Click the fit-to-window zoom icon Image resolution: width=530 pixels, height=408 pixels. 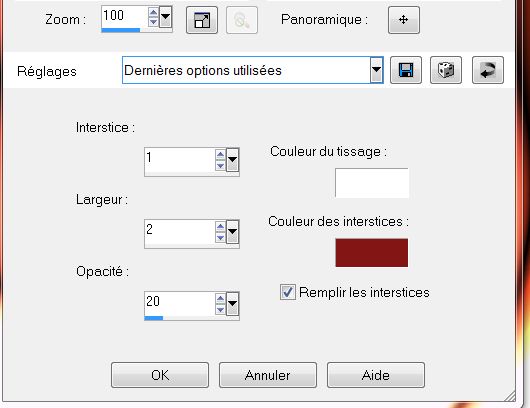pyautogui.click(x=202, y=20)
